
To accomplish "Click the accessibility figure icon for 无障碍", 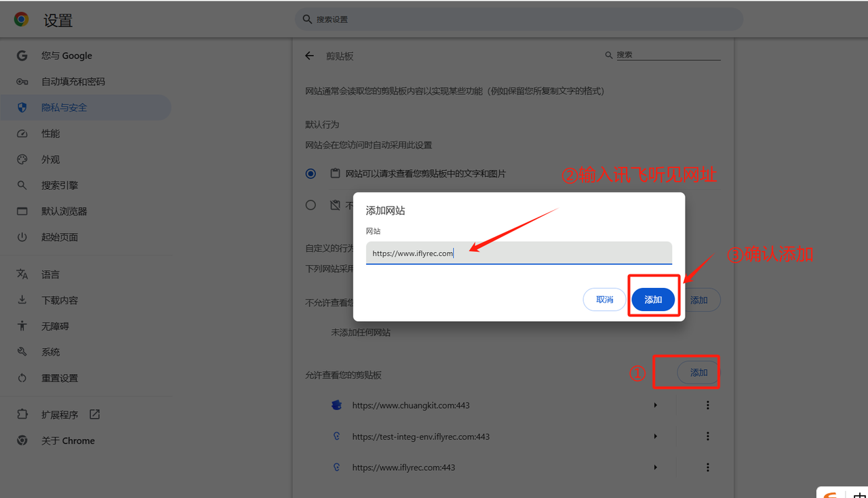I will coord(22,326).
